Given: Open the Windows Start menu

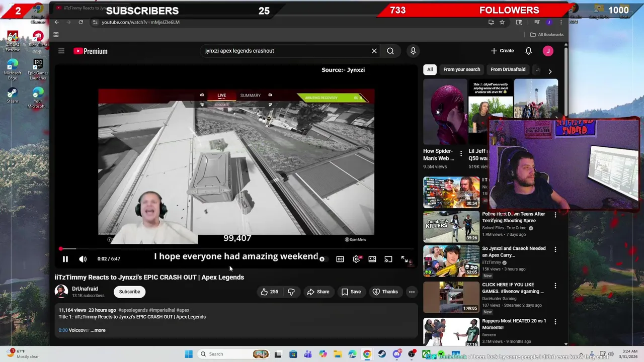Looking at the screenshot, I should tap(189, 354).
